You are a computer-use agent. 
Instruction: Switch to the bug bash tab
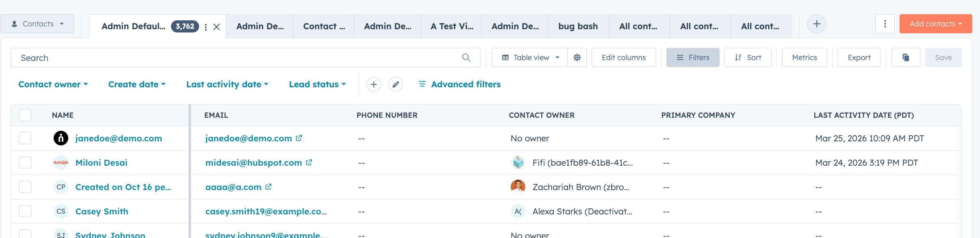(578, 26)
